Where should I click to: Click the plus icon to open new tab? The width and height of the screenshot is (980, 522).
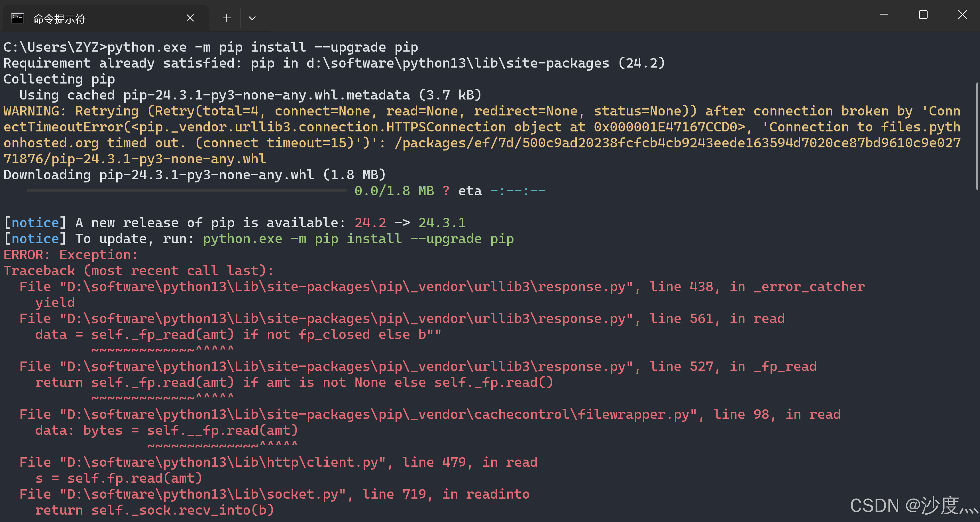pyautogui.click(x=226, y=17)
